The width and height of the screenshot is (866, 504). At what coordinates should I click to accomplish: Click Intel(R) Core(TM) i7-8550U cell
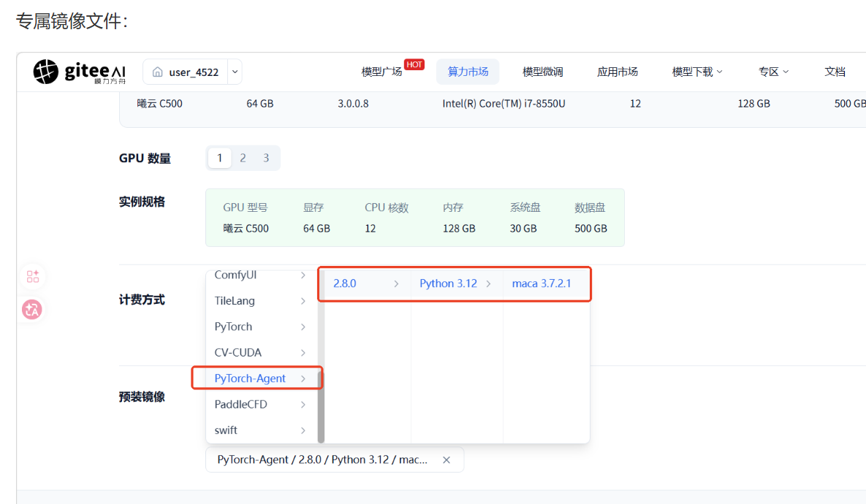[x=504, y=104]
